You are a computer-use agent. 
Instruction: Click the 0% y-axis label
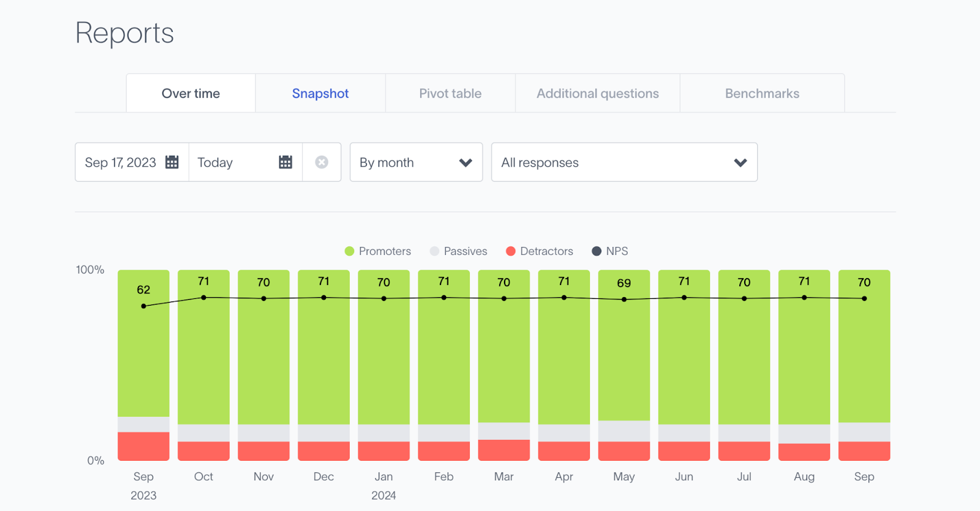[x=96, y=461]
